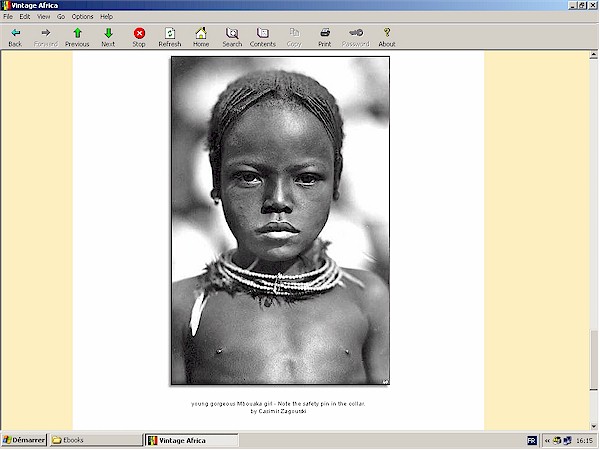This screenshot has height=450, width=600.
Task: Click the Vintage Africa title bar icon
Action: pyautogui.click(x=5, y=5)
